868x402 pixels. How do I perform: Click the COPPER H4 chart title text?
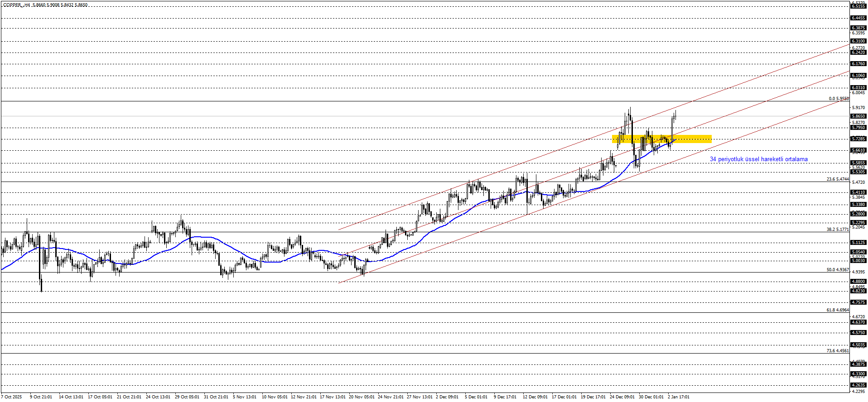[45, 5]
